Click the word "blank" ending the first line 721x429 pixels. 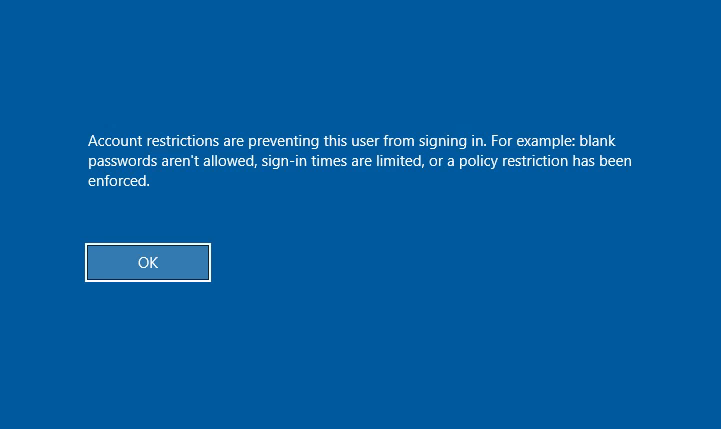[x=597, y=141]
